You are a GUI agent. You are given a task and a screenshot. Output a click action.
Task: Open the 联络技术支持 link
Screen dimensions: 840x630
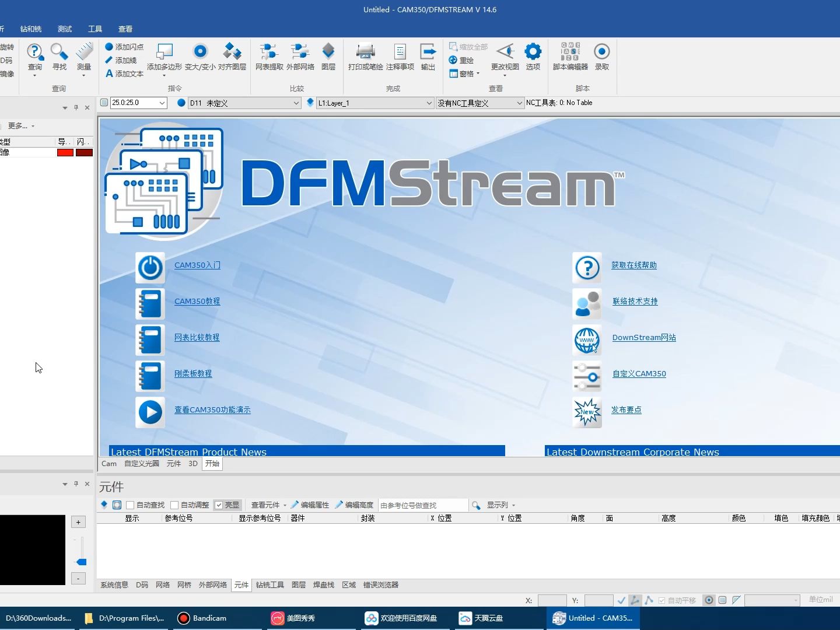pyautogui.click(x=635, y=302)
